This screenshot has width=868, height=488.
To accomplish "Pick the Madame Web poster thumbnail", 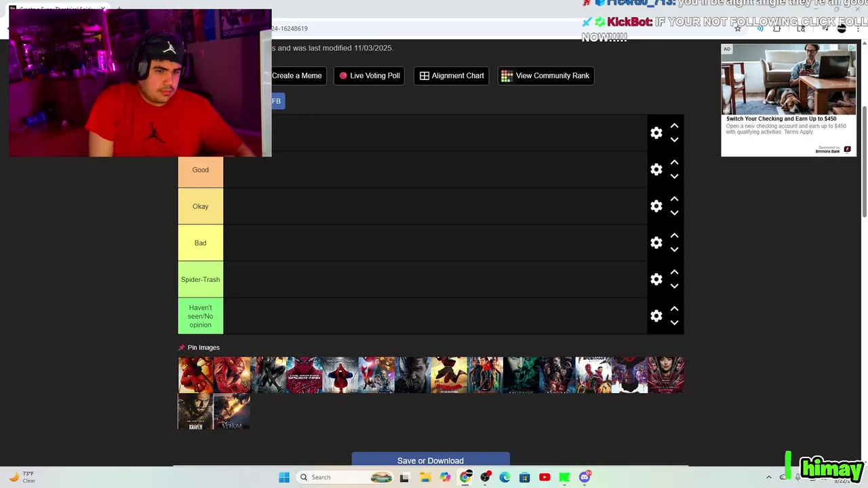I will click(666, 375).
